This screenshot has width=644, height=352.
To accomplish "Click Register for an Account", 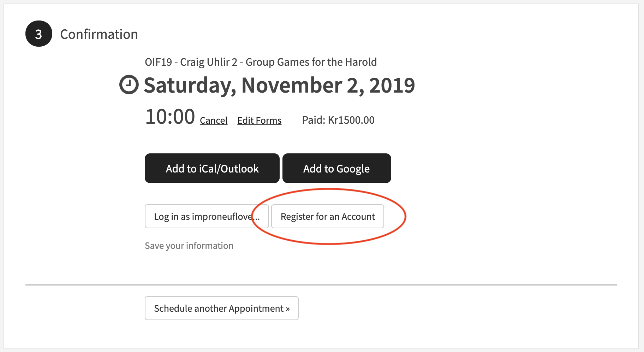I will 328,216.
